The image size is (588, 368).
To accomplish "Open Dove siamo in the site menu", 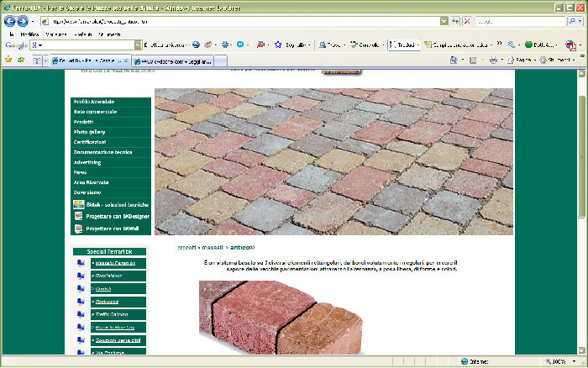I will pyautogui.click(x=111, y=192).
